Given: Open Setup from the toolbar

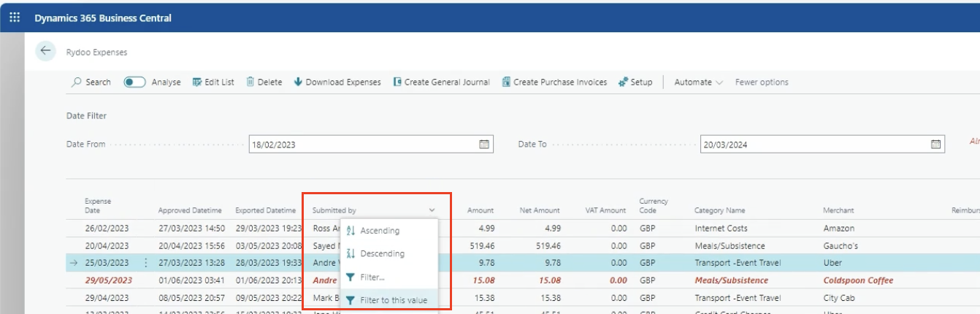Looking at the screenshot, I should pos(635,82).
